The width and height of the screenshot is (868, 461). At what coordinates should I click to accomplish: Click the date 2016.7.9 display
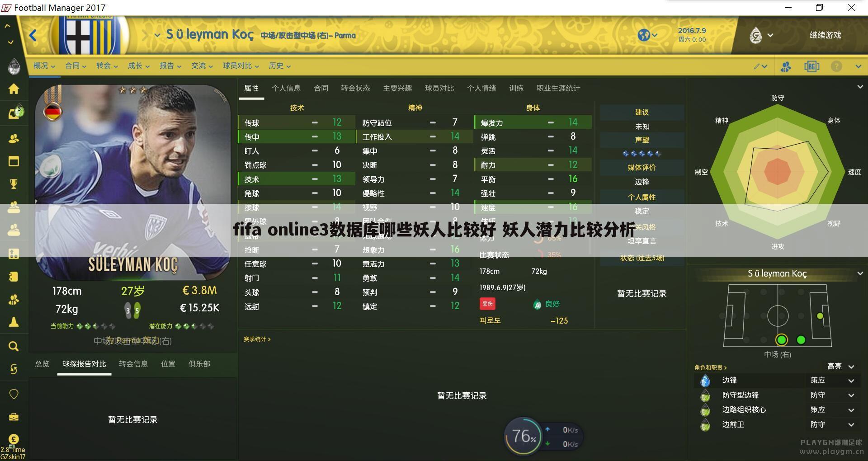tap(692, 31)
